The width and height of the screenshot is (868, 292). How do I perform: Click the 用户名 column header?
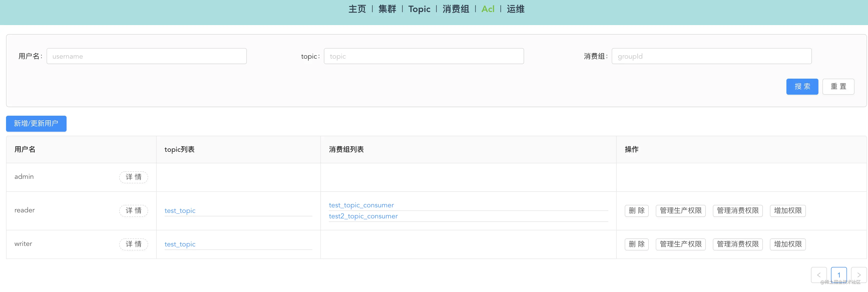[81, 149]
